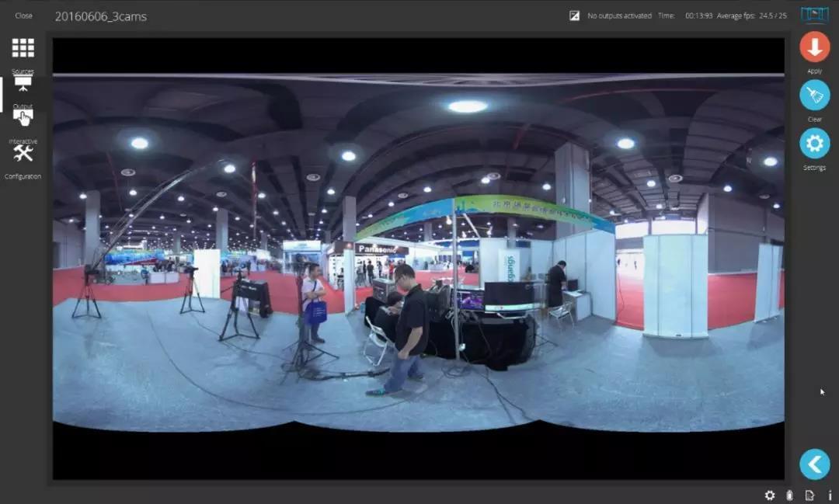Click the battery-shaped icon in bottom status bar
Image resolution: width=839 pixels, height=504 pixels.
790,495
